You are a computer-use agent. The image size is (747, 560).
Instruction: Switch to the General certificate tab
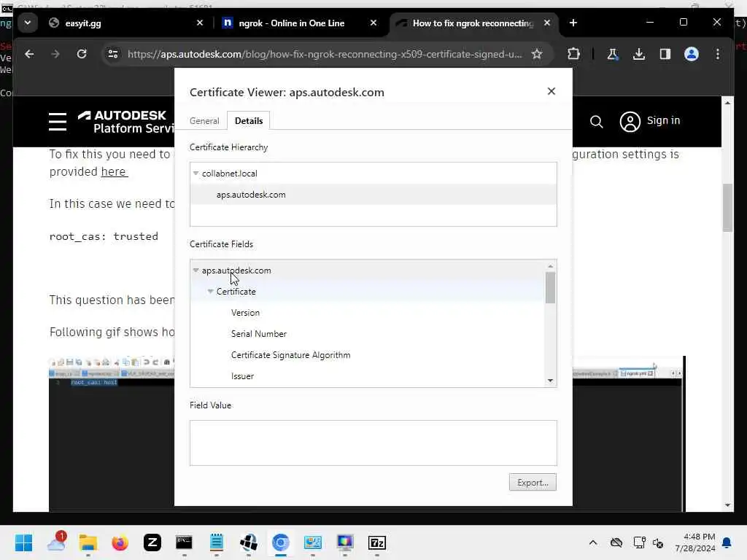[x=204, y=121]
